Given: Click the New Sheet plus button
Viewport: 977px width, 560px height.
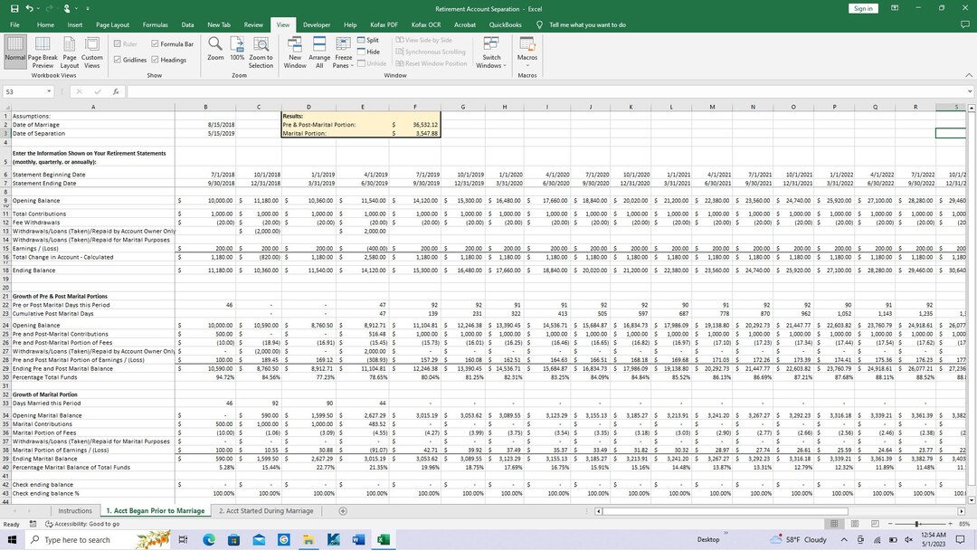Looking at the screenshot, I should coord(342,510).
